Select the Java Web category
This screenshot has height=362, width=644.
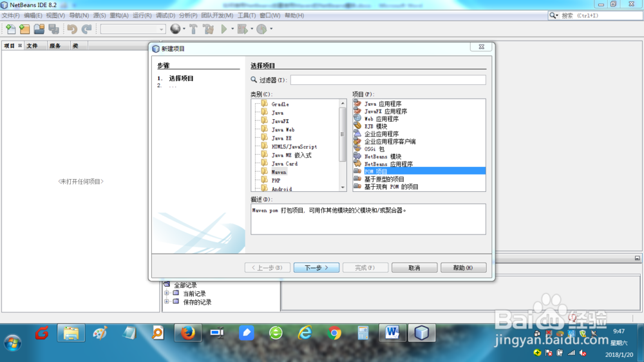[283, 129]
